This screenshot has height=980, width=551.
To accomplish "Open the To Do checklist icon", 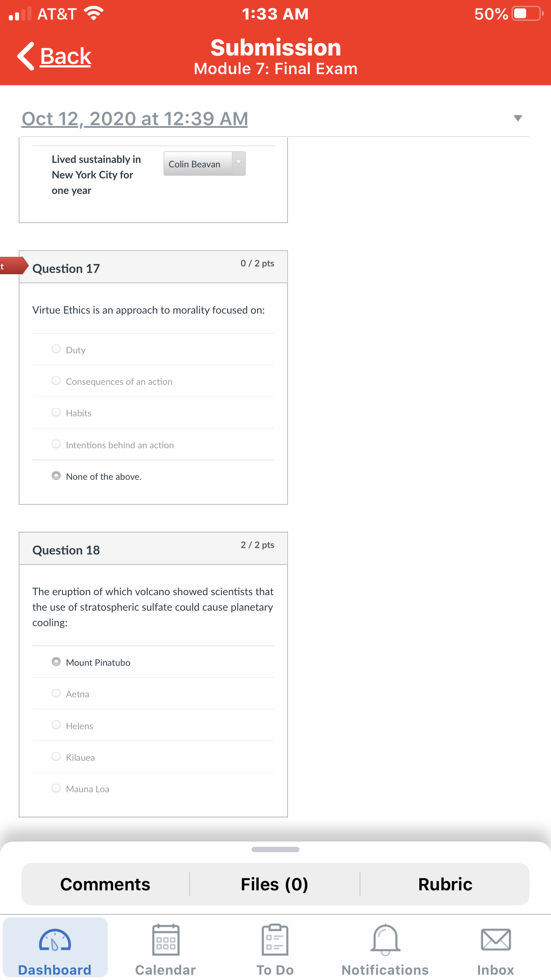I will [x=275, y=940].
